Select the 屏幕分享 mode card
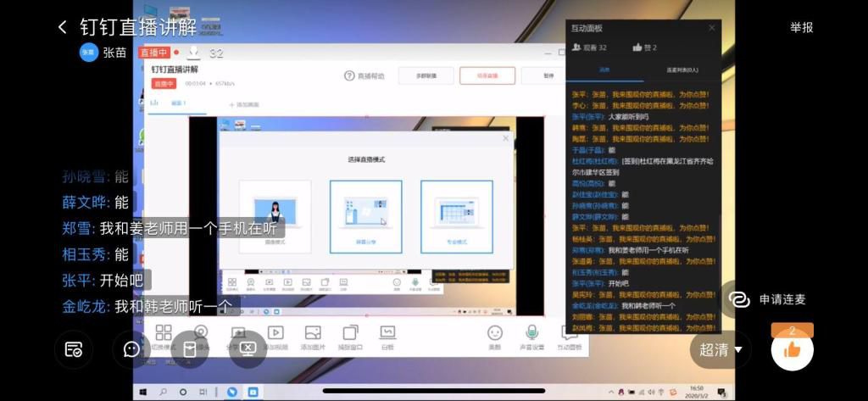 click(x=365, y=216)
